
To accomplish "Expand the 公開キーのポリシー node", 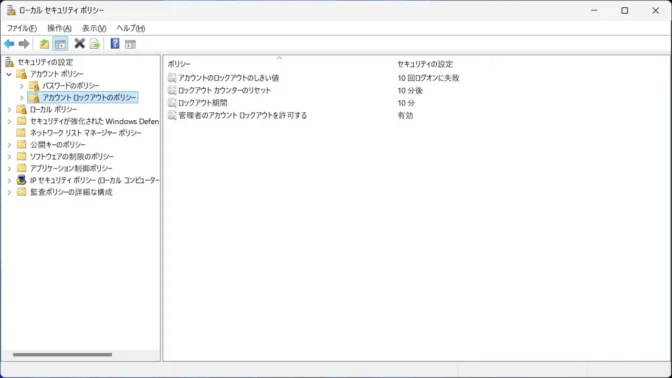I will pos(9,145).
